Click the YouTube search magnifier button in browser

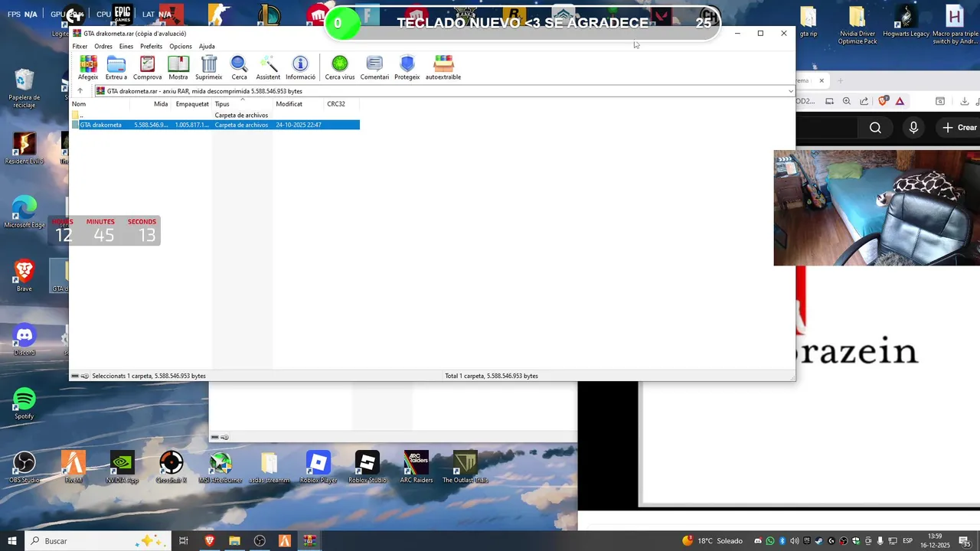875,128
